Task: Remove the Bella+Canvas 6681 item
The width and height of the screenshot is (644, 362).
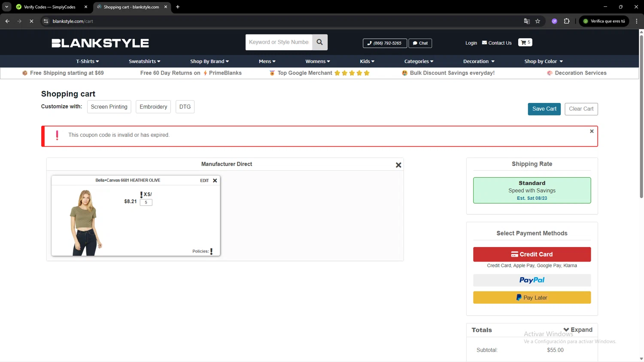Action: 215,181
